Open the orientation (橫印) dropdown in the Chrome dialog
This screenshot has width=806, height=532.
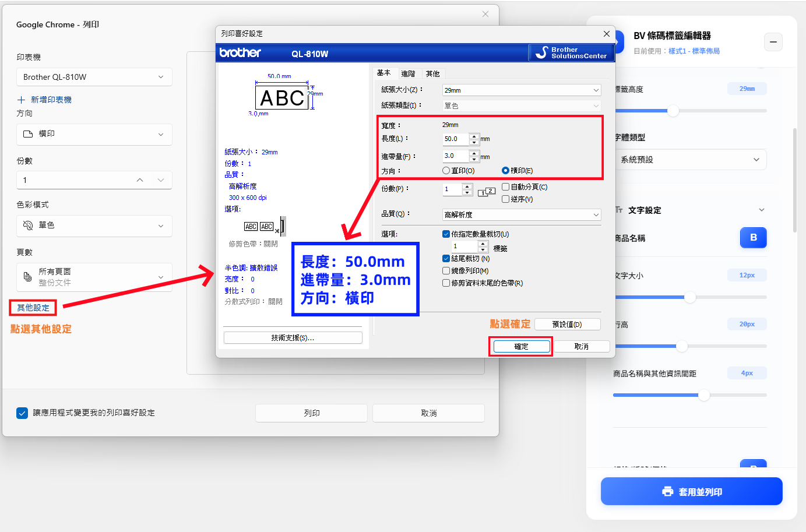click(94, 134)
